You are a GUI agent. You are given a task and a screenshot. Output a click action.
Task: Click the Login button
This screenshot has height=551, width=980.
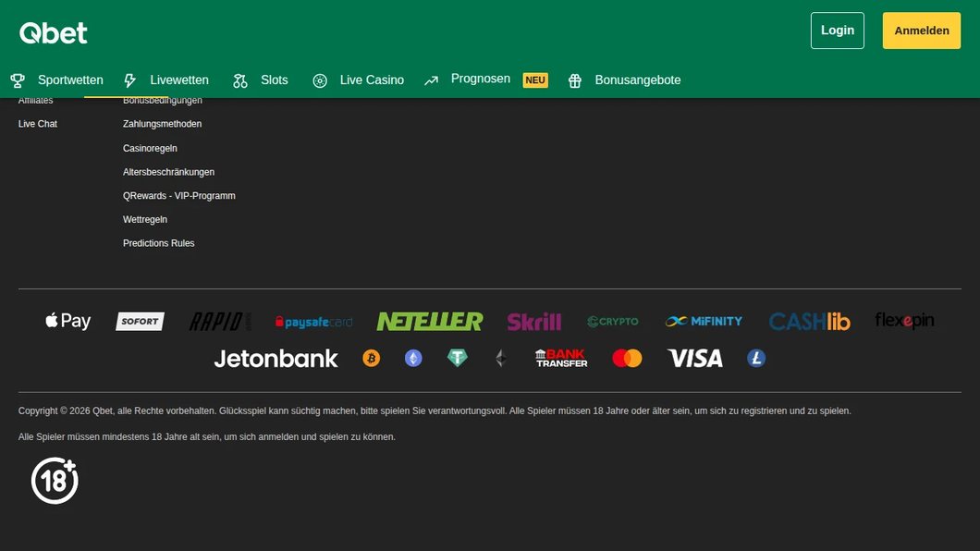pos(838,31)
